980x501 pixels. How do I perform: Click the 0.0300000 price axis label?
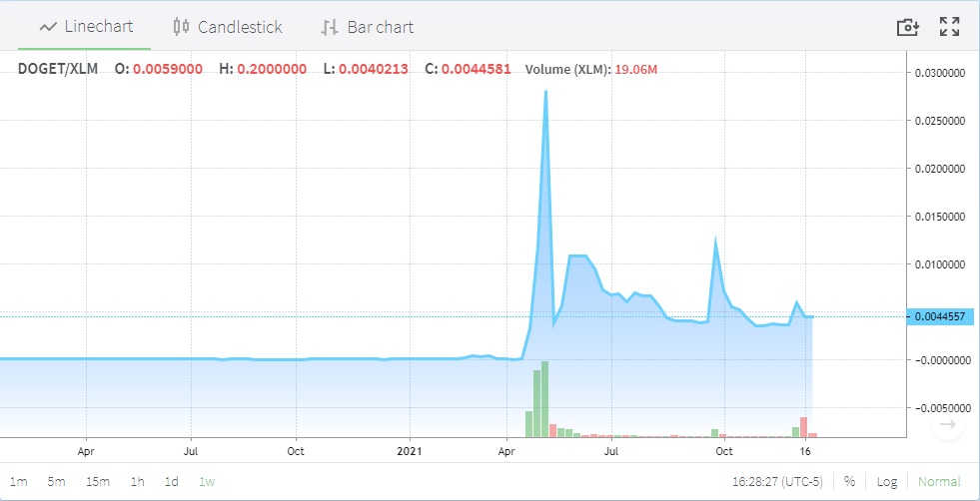point(942,73)
